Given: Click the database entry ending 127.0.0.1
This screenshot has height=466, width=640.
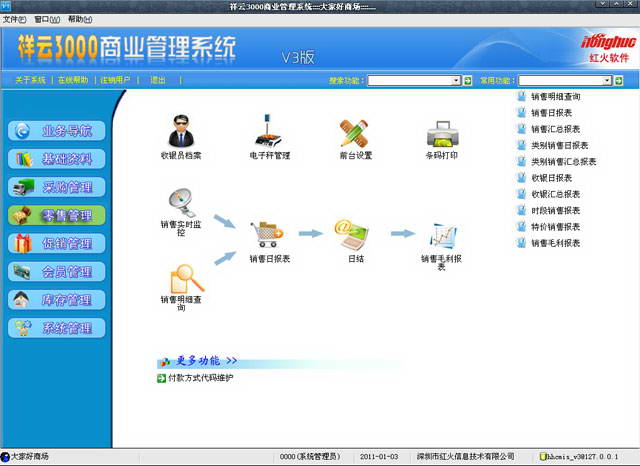Looking at the screenshot, I should [579, 456].
